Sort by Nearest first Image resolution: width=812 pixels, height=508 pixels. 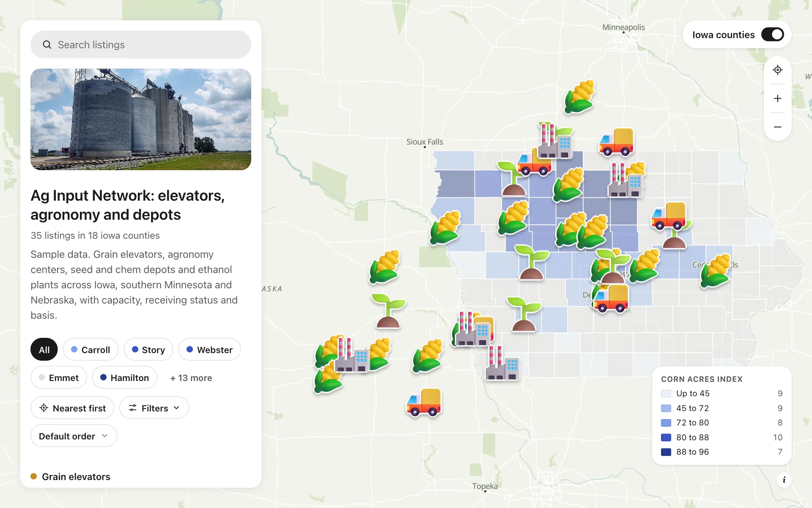tap(72, 408)
